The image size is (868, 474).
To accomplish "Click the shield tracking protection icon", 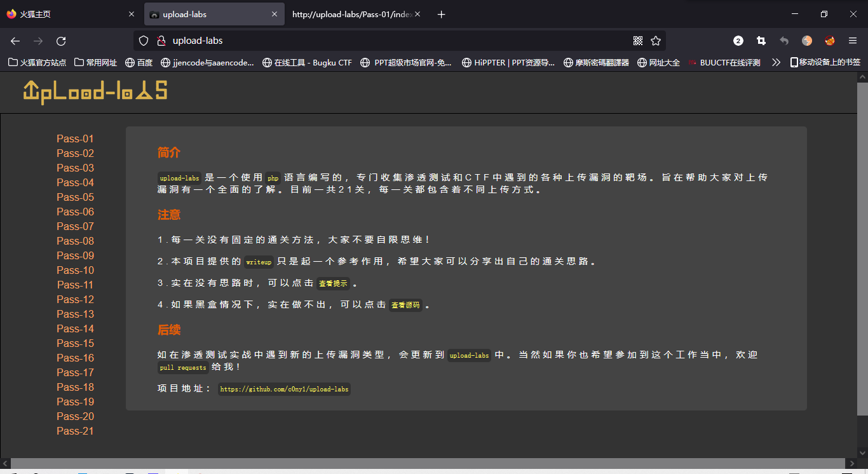I will point(144,41).
